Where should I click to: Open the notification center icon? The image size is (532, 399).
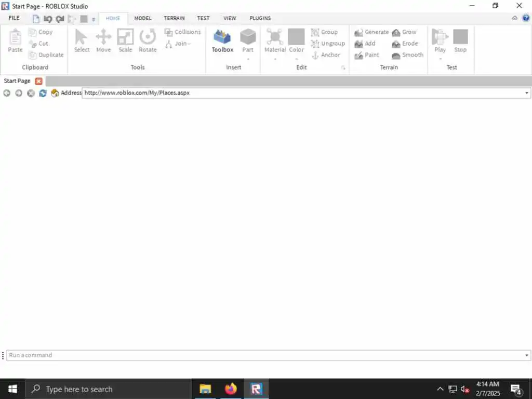(516, 389)
